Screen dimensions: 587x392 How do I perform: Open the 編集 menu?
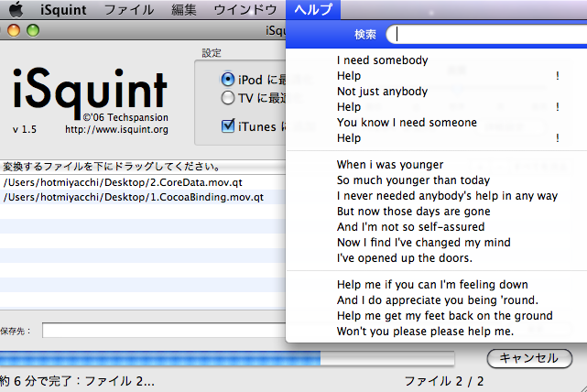pos(184,9)
